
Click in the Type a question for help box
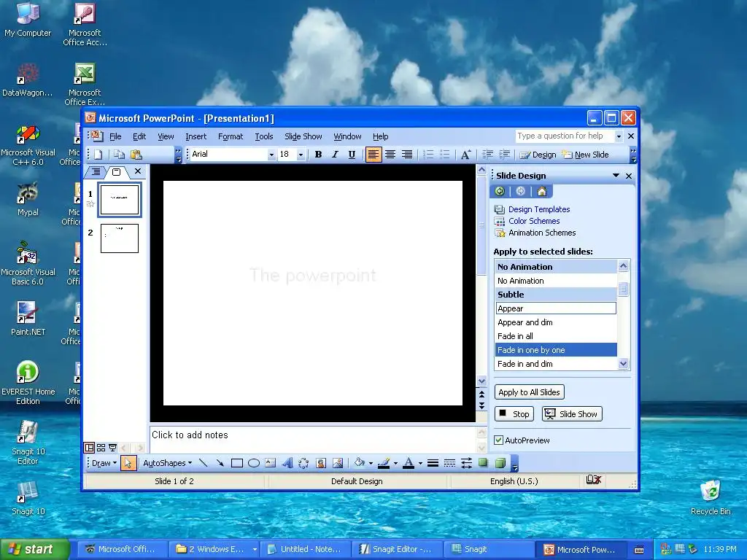[x=565, y=136]
